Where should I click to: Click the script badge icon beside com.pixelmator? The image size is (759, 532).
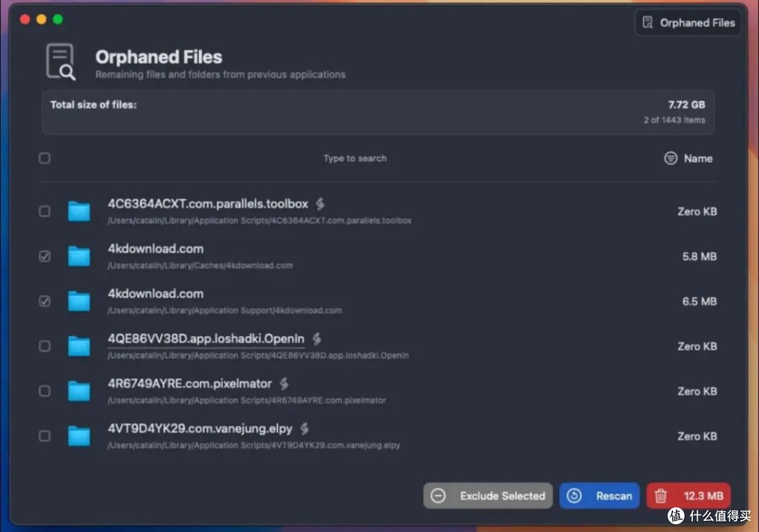click(284, 384)
